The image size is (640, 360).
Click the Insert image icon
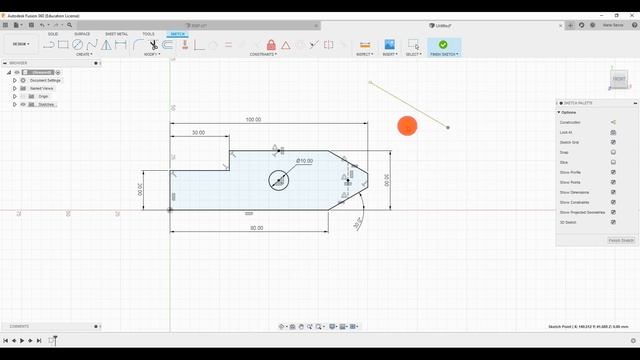point(390,44)
